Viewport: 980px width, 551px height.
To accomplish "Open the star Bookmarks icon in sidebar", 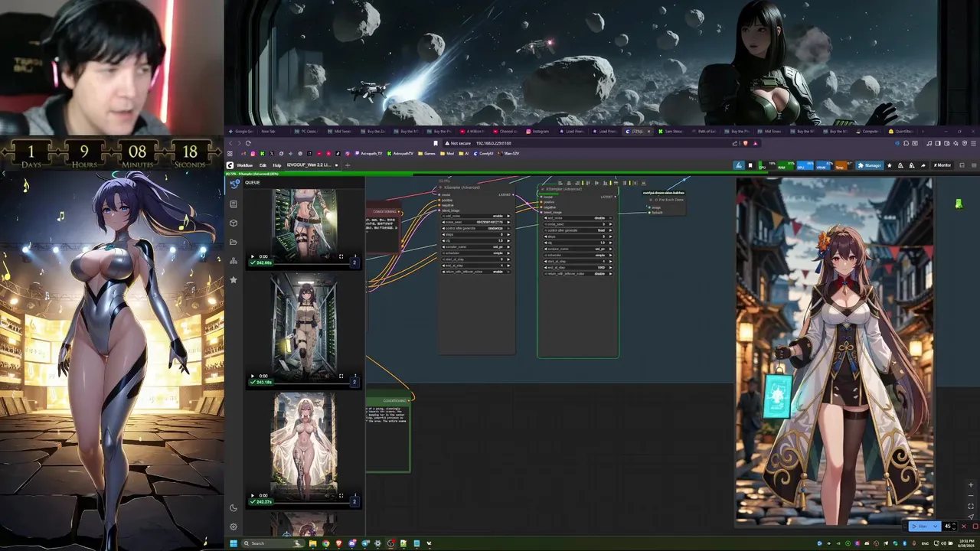I will tap(234, 280).
